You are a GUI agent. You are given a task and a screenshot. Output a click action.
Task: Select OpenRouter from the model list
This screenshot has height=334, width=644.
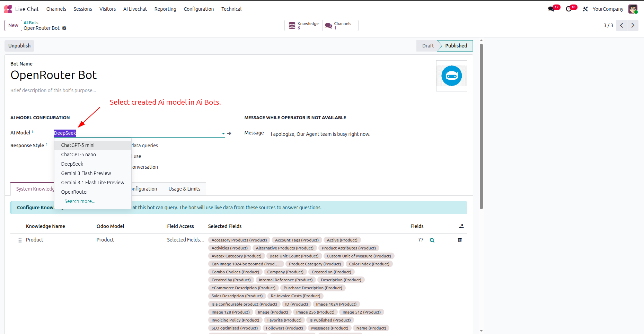93,192
